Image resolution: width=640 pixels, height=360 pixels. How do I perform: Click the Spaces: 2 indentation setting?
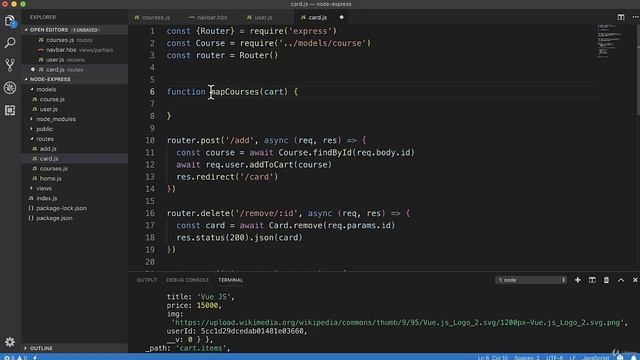[x=527, y=358]
